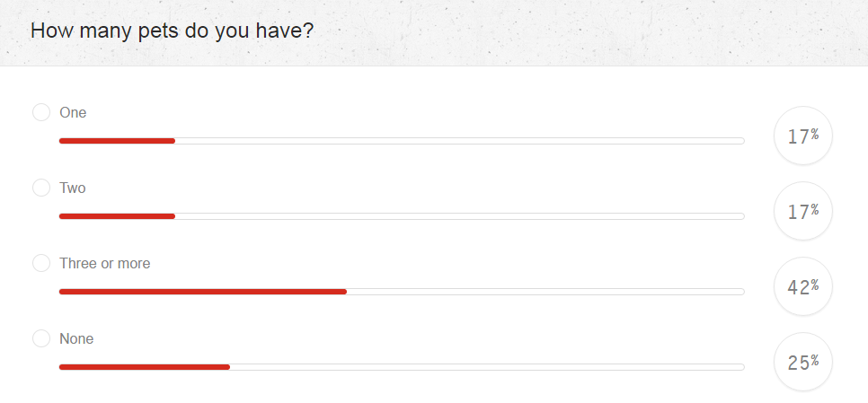Select the 'One' radio button
The image size is (868, 403).
point(41,112)
